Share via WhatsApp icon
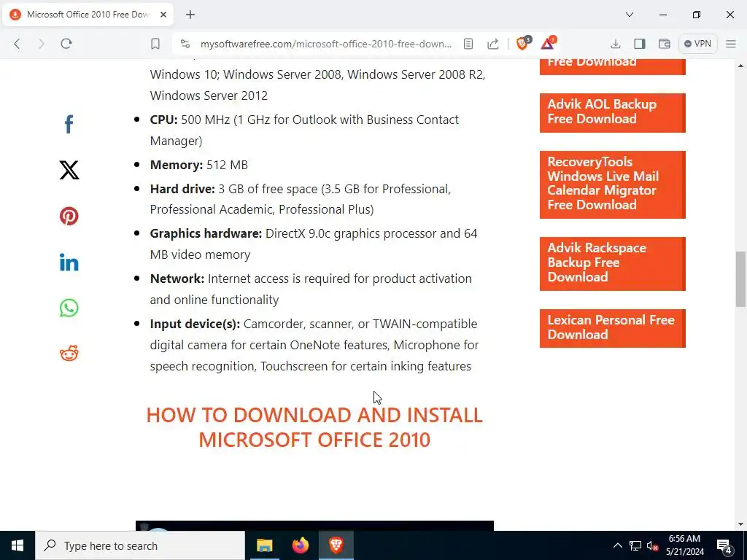The image size is (747, 560). pyautogui.click(x=69, y=308)
